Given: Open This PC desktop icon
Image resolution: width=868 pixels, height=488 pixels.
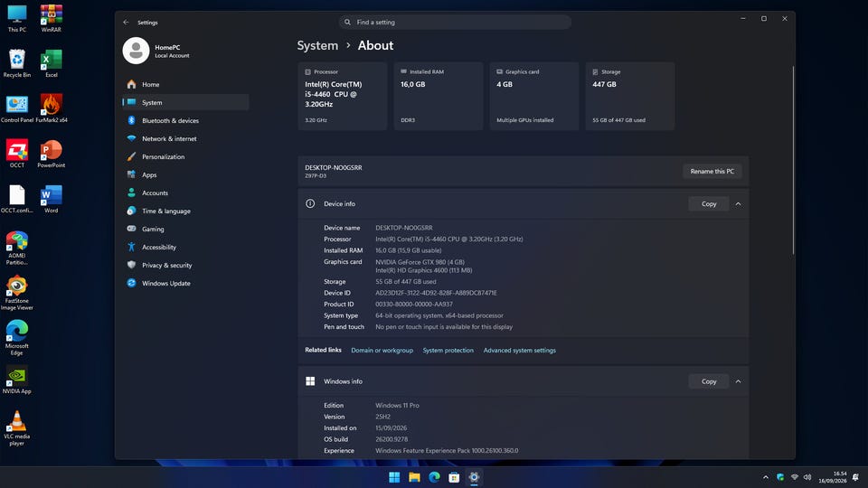Looking at the screenshot, I should point(17,18).
